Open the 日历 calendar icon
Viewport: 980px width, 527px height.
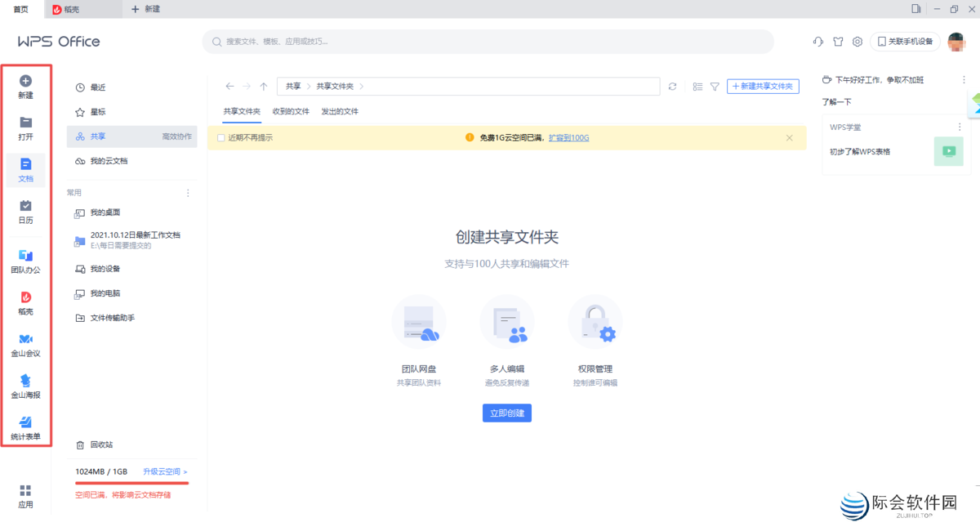point(25,206)
